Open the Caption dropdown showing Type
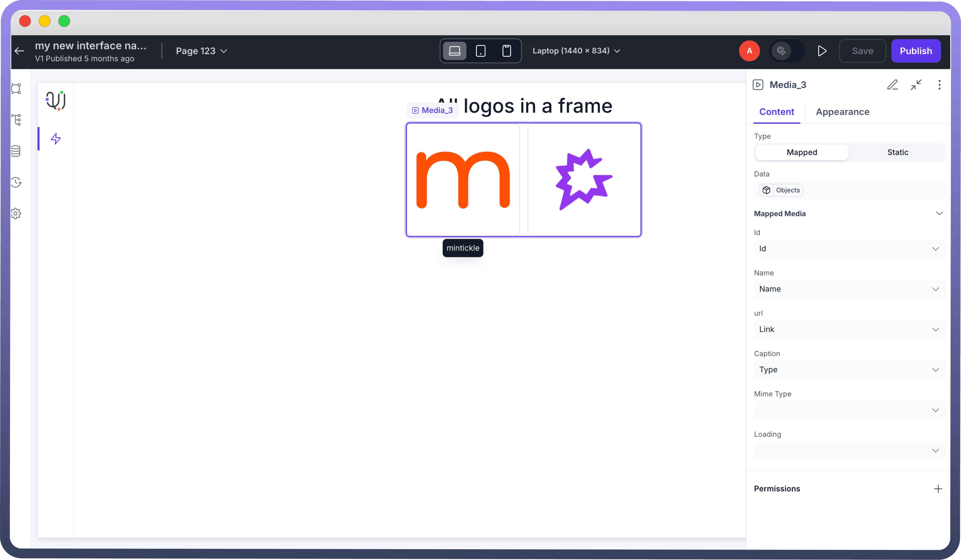Image resolution: width=961 pixels, height=560 pixels. [x=849, y=369]
